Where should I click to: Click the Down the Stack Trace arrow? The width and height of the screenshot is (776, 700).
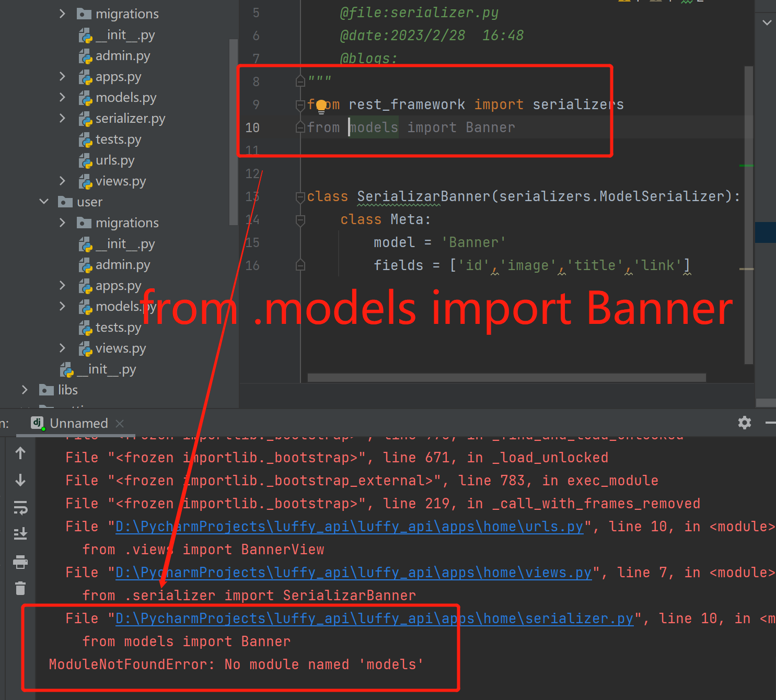tap(20, 480)
